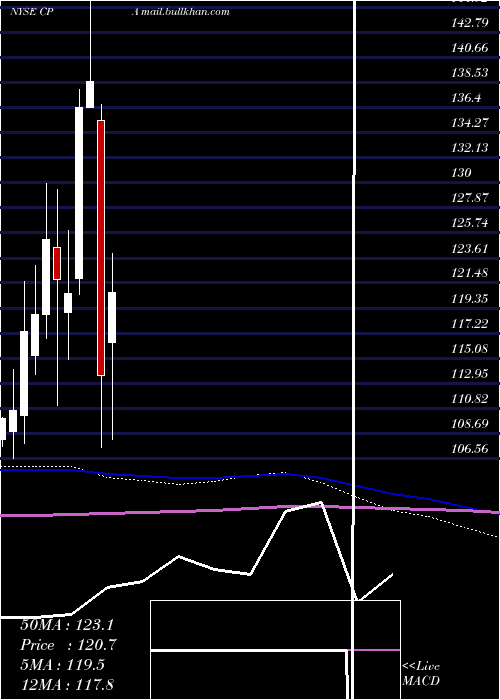Click the 119.35 price axis label
Screen dimensions: 500x700
470,298
